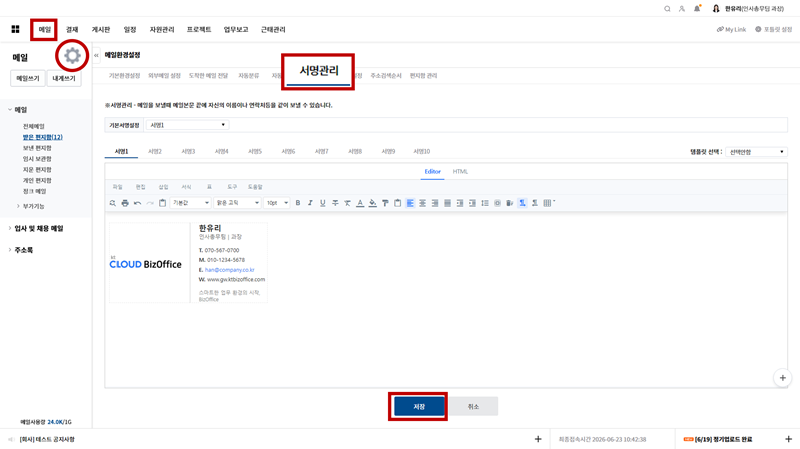Screen dimensions: 800x449
Task: Collapse the sidebar with double-chevron button
Action: (x=96, y=55)
